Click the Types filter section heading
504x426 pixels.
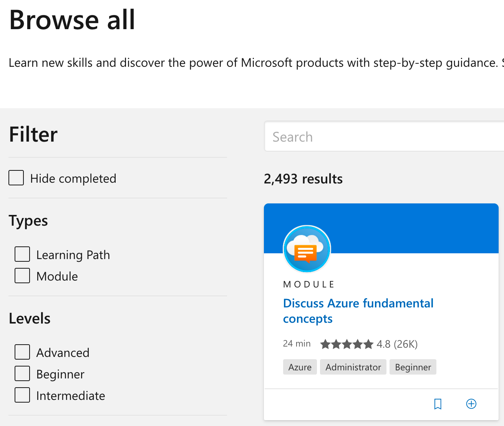28,221
